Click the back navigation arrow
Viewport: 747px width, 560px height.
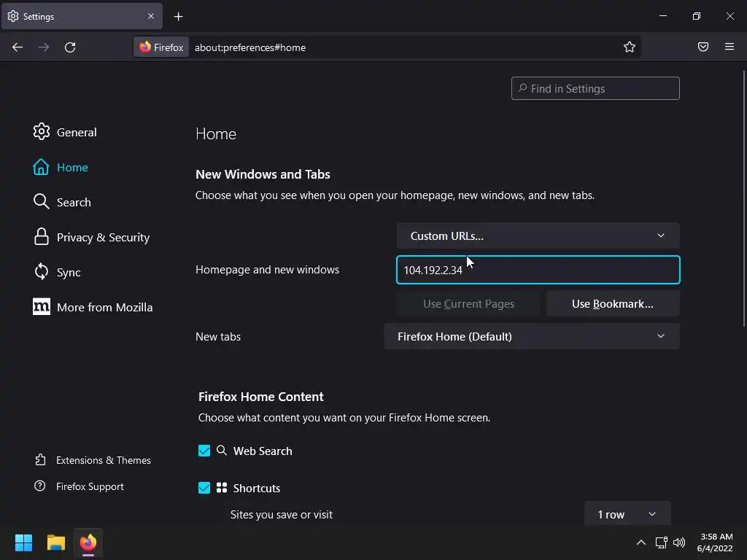coord(18,47)
